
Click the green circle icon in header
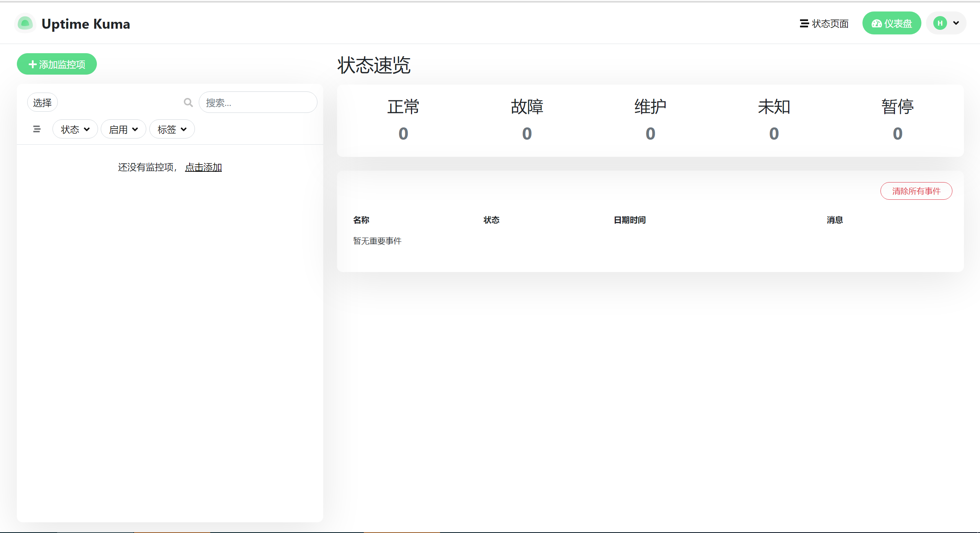point(25,23)
